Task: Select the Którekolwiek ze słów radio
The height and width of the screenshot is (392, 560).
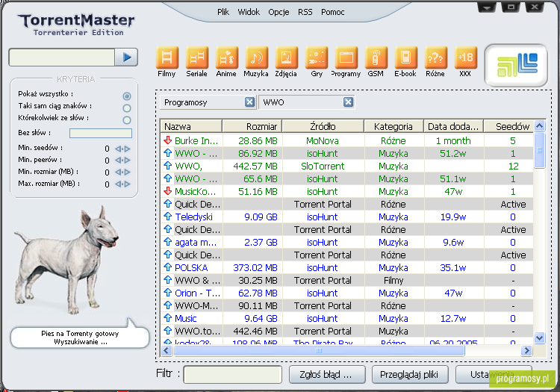Action: tap(127, 120)
